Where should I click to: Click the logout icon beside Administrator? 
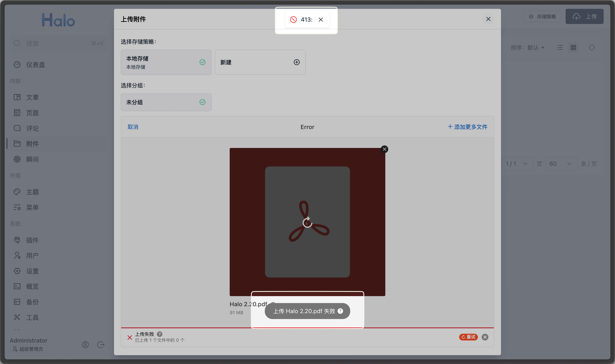[101, 345]
